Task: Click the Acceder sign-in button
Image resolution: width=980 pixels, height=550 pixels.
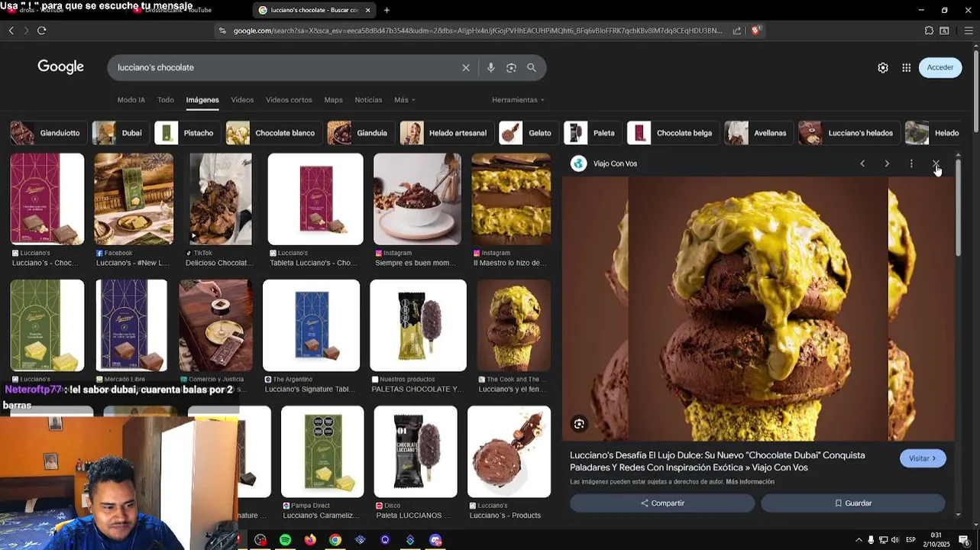Action: coord(940,67)
